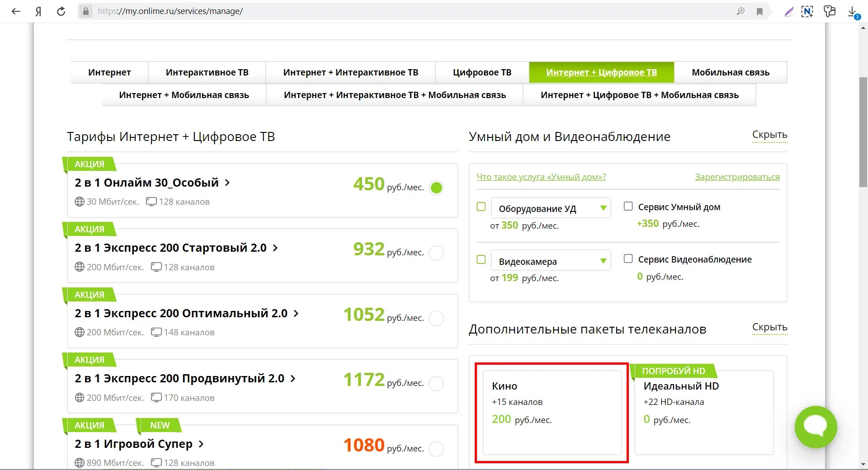Switch to the Цифровое ТВ tab

[482, 72]
